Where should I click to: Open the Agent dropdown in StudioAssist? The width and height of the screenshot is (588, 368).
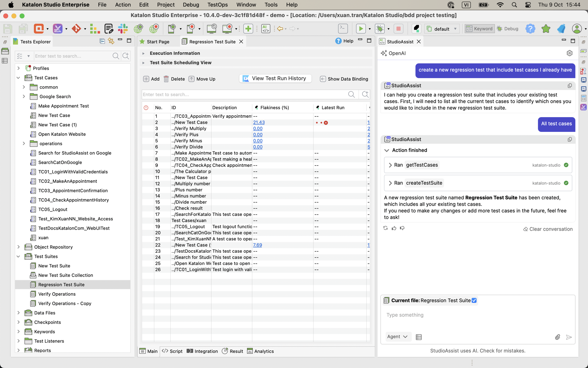398,336
